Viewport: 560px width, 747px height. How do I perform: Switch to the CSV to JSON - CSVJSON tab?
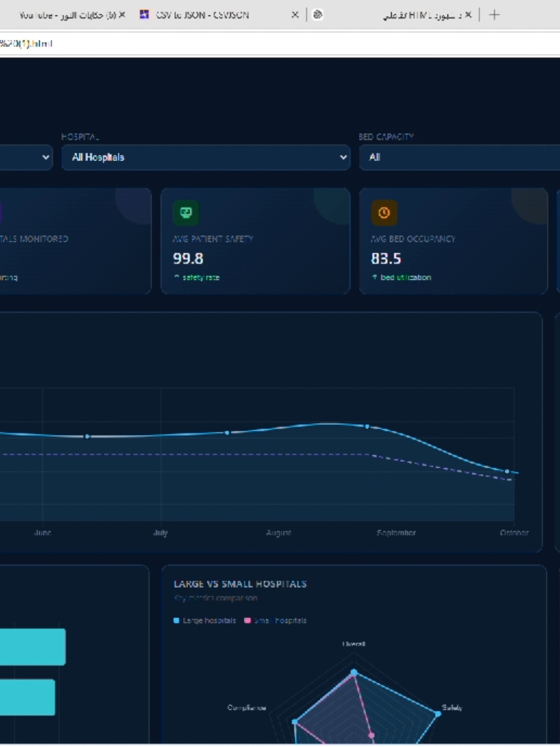(203, 15)
